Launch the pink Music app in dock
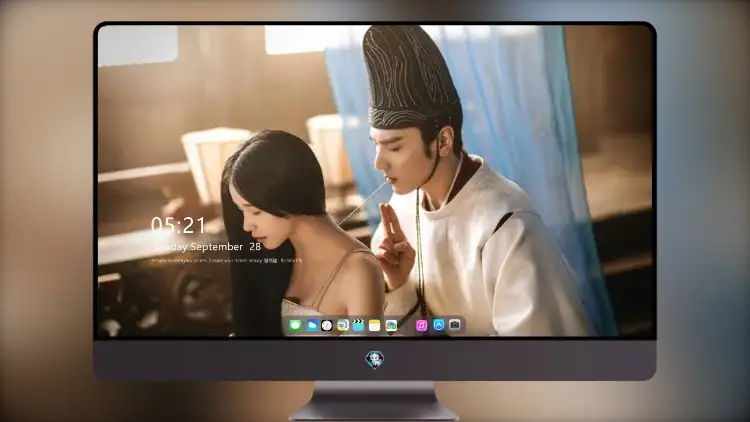 (421, 326)
